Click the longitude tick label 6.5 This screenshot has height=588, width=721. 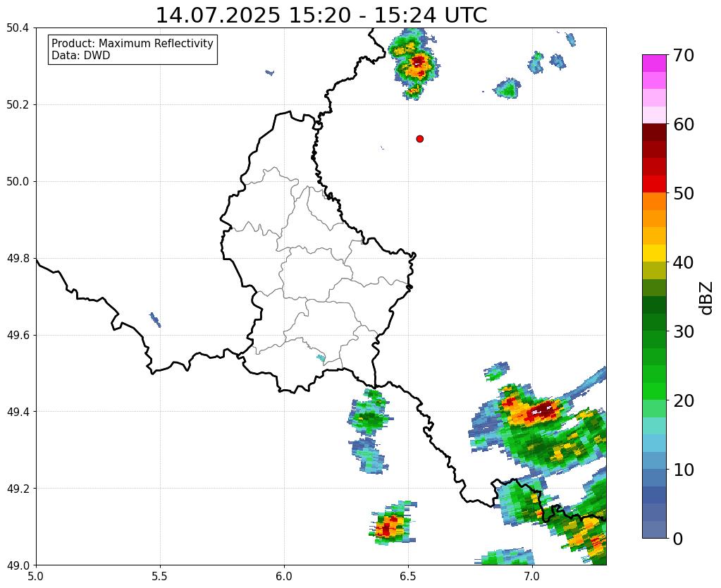(408, 576)
